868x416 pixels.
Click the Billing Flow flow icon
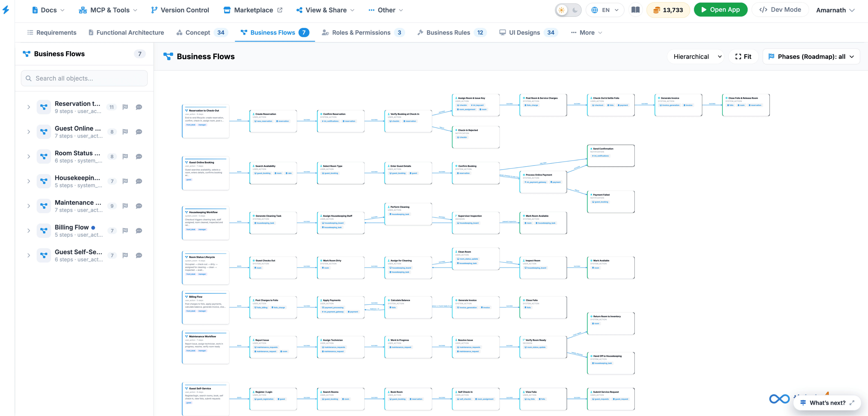point(44,231)
